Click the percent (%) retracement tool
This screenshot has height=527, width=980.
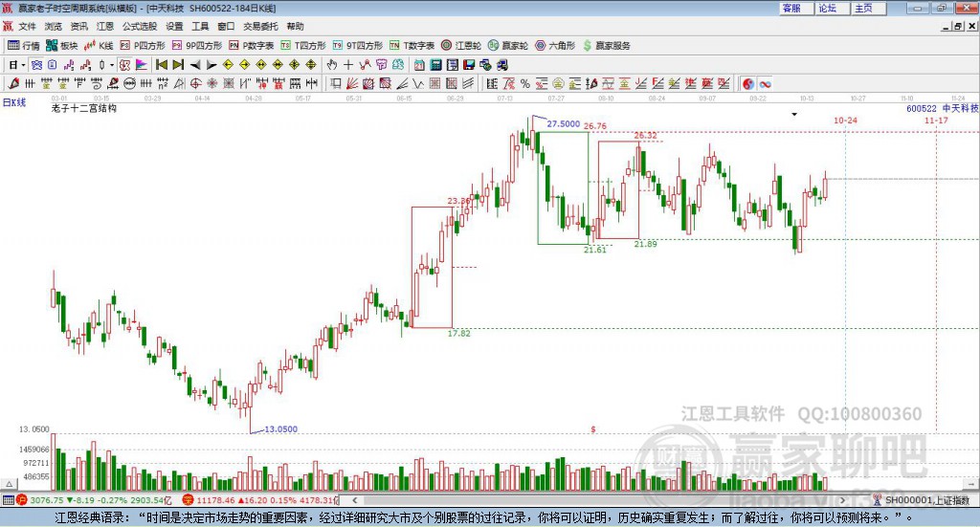pos(525,83)
